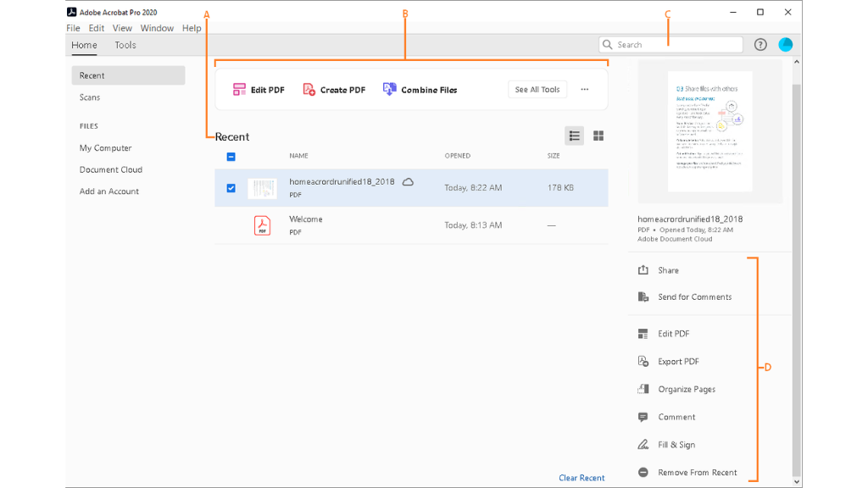Screen dimensions: 868x488
Task: Click the Organize Pages label
Action: [687, 389]
